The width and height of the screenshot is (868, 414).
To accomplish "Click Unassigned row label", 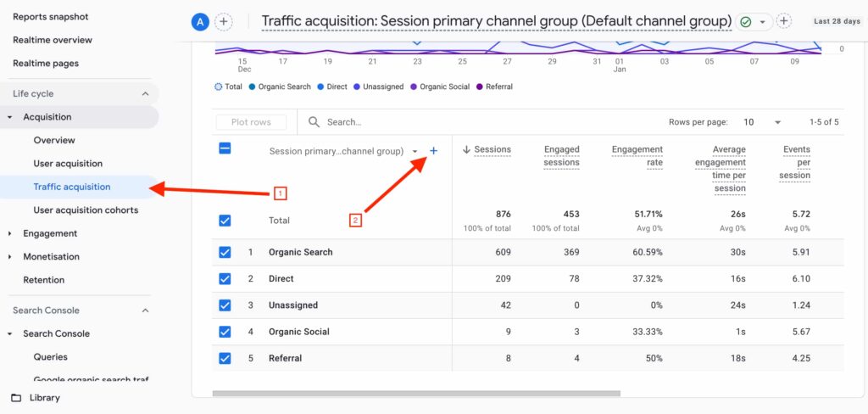I will (x=293, y=305).
